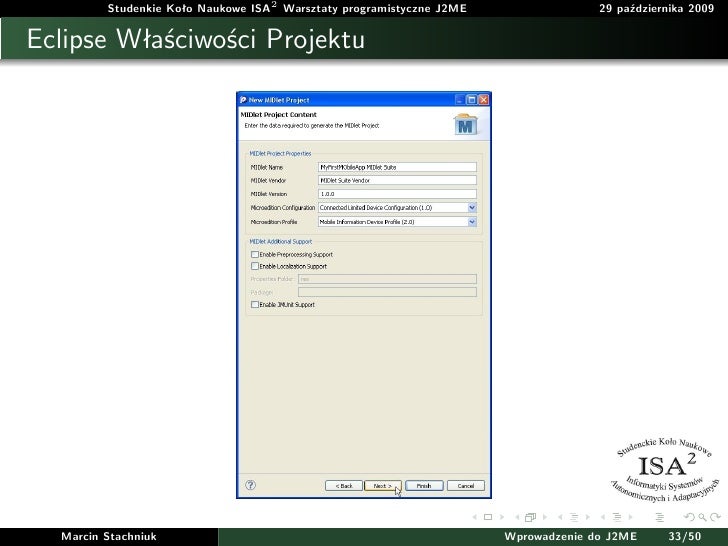
Task: Click the Beamer previous section arrow
Action: pos(603,517)
